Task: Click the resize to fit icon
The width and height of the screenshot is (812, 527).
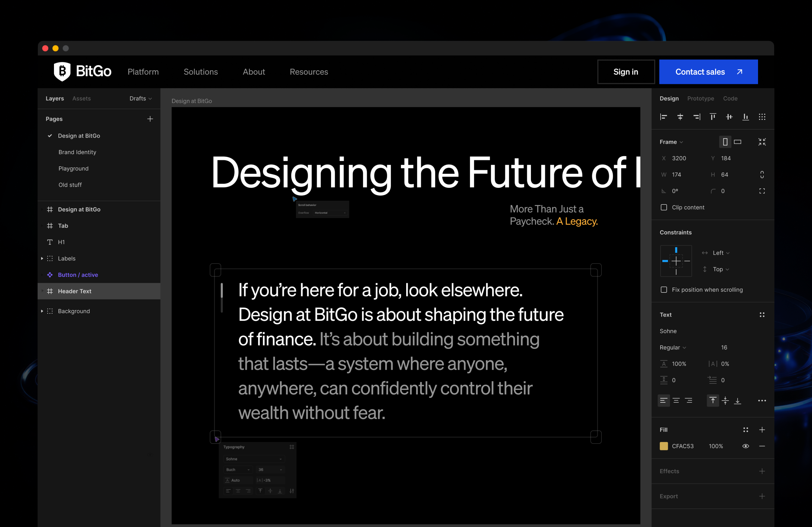Action: (762, 142)
